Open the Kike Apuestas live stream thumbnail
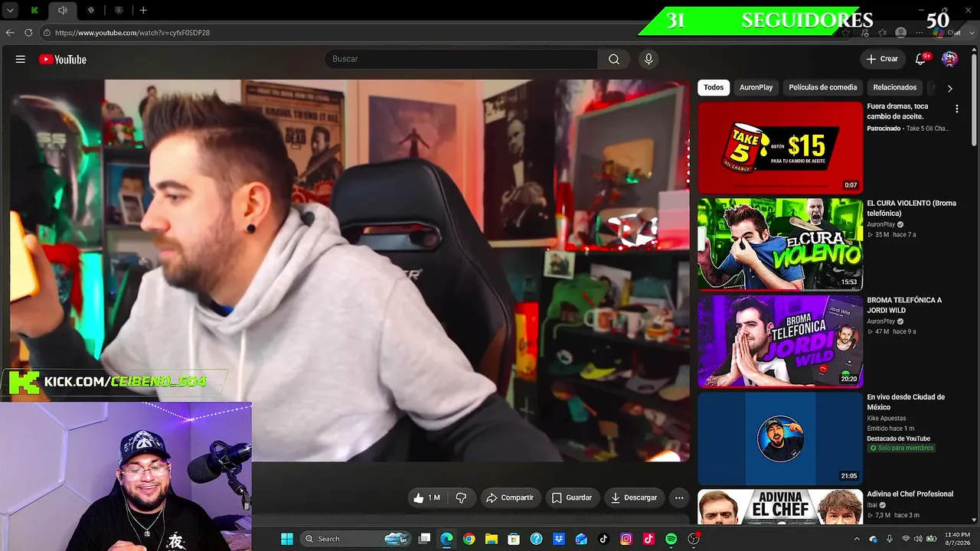Viewport: 980px width, 551px height. [x=780, y=439]
